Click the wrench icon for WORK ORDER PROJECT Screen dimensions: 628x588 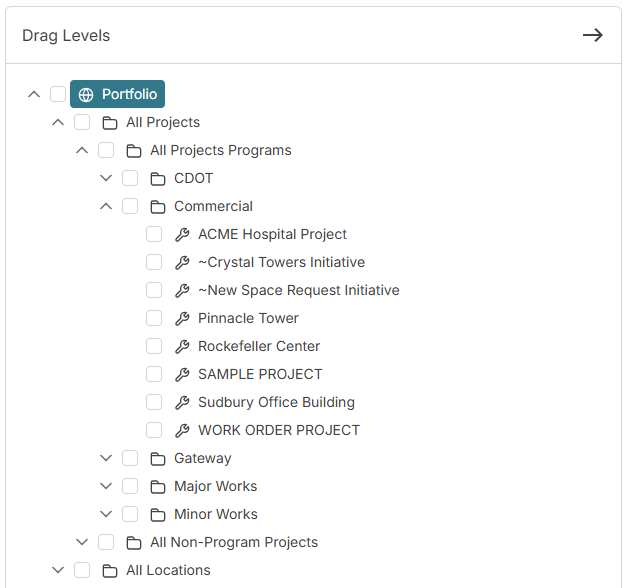pos(182,431)
